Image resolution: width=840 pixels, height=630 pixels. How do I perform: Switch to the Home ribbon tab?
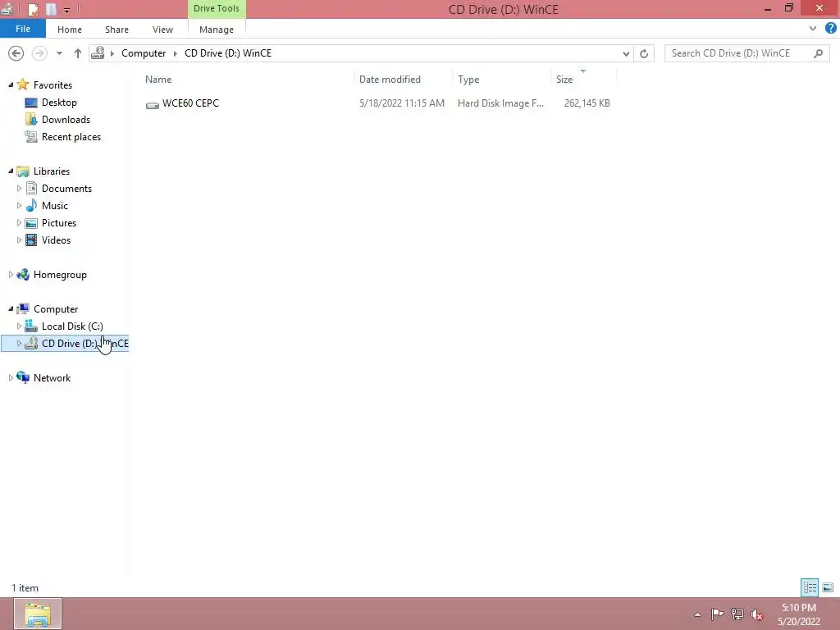pos(70,30)
